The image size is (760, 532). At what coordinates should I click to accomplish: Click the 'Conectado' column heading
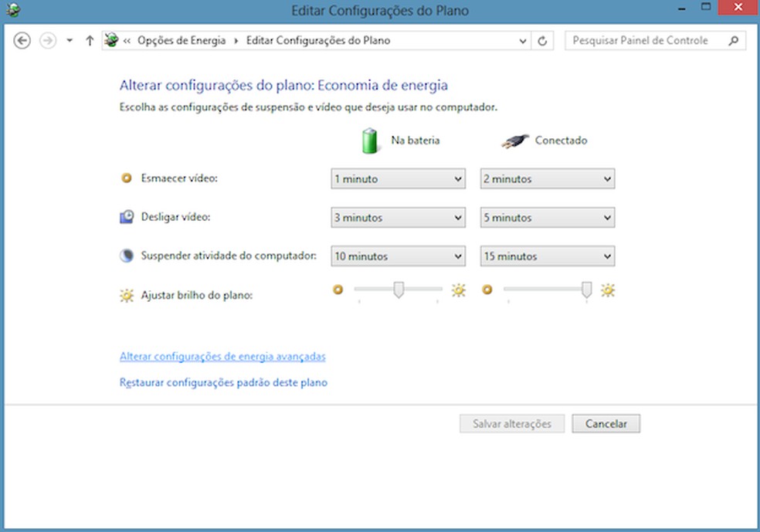coord(562,141)
